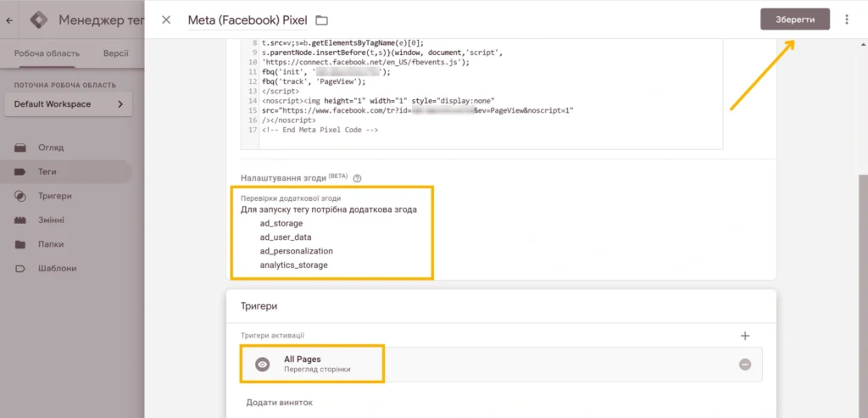868x418 pixels.
Task: Select the ad_storage consent text
Action: pyautogui.click(x=281, y=224)
